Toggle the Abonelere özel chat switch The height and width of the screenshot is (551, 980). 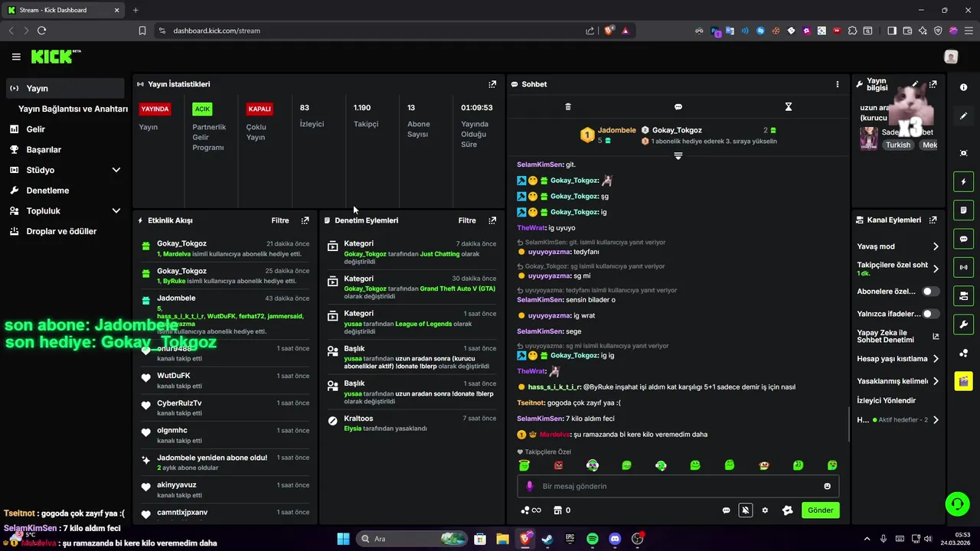[930, 292]
